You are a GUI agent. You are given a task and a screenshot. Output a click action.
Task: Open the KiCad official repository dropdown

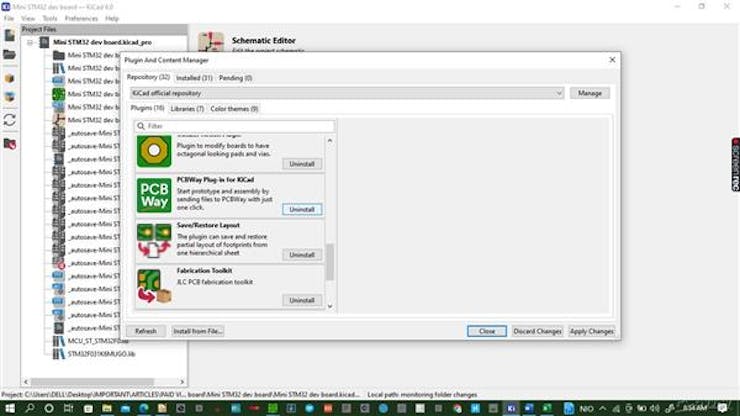pyautogui.click(x=347, y=93)
